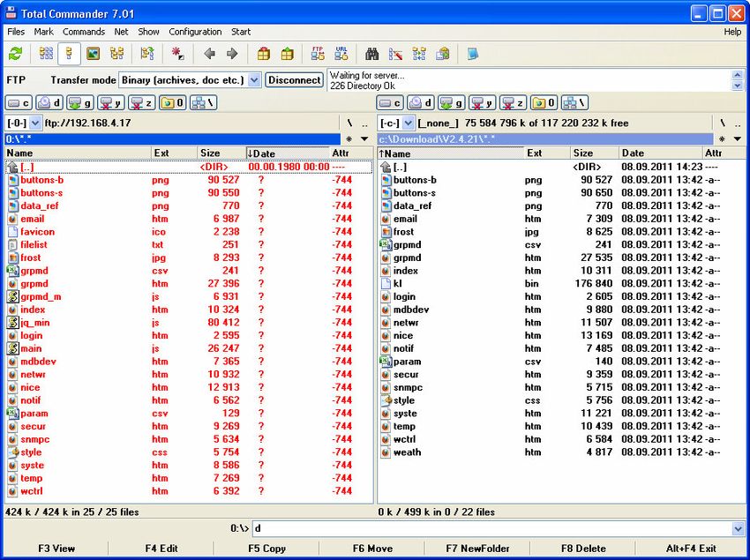This screenshot has height=560, width=750.
Task: Select right panel FTP drive 0 button
Action: point(544,103)
